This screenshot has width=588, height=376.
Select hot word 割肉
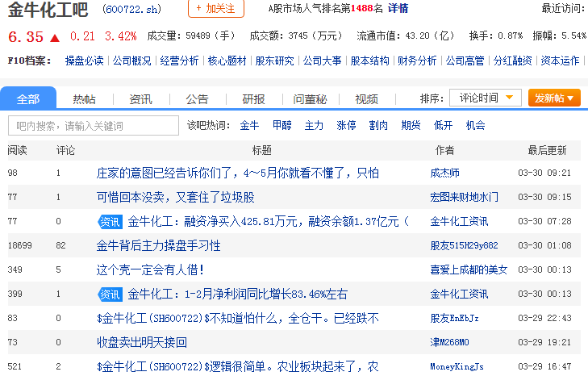(378, 125)
